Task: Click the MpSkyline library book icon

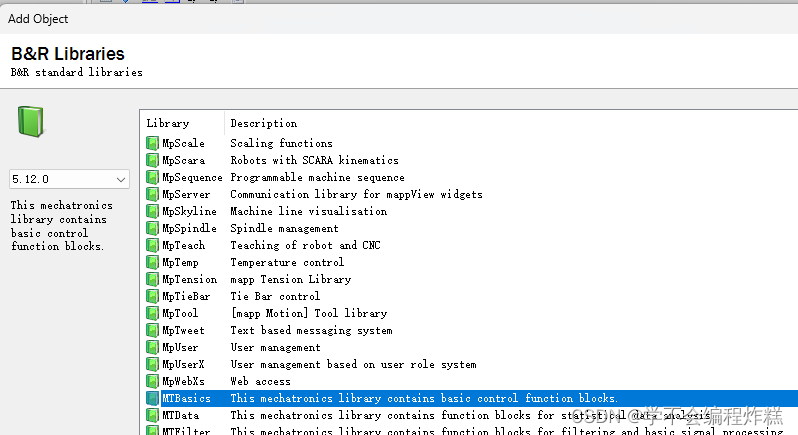Action: (x=152, y=211)
